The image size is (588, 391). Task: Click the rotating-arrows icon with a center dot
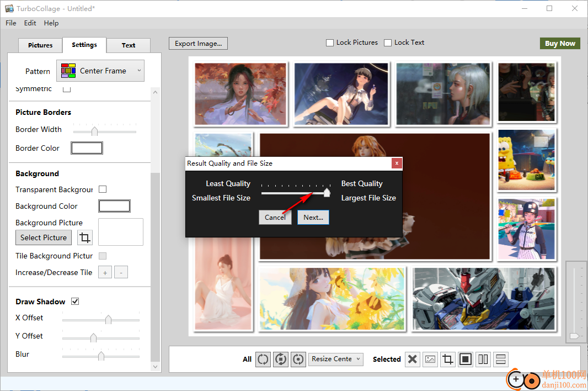pyautogui.click(x=298, y=359)
